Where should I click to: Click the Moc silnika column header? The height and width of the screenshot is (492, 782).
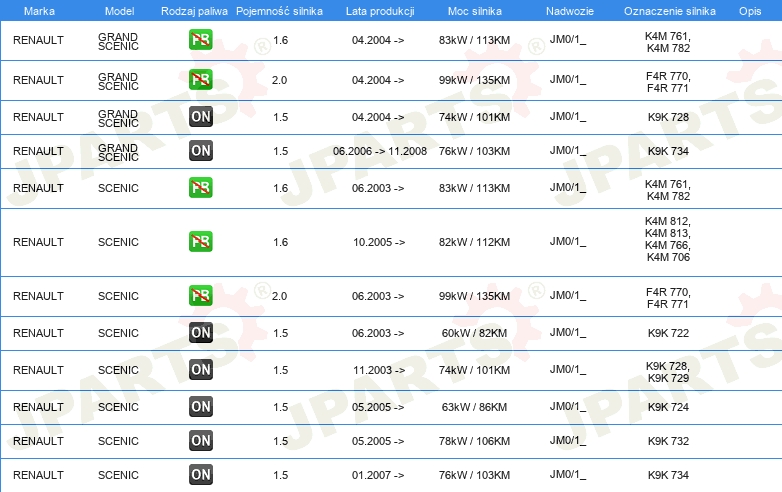pos(474,11)
